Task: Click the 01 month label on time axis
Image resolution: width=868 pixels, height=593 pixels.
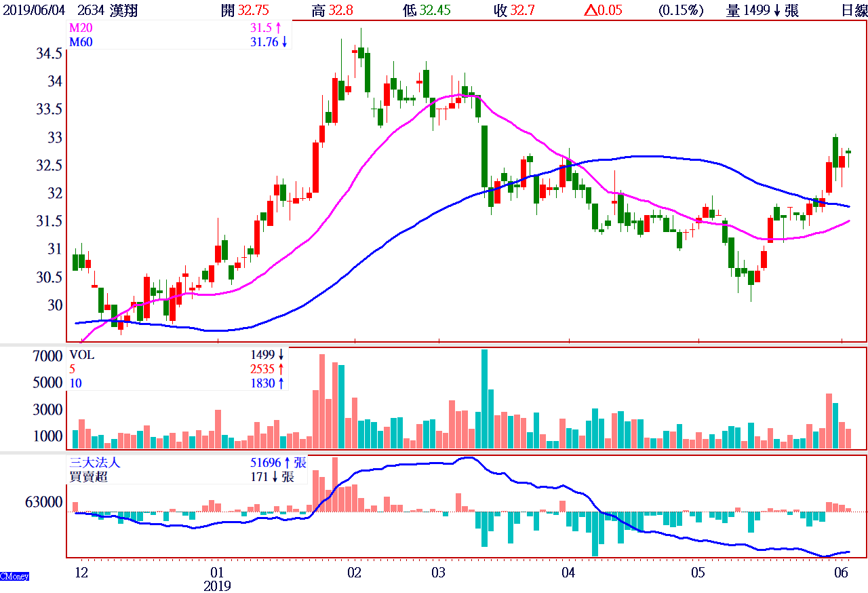Action: [218, 573]
